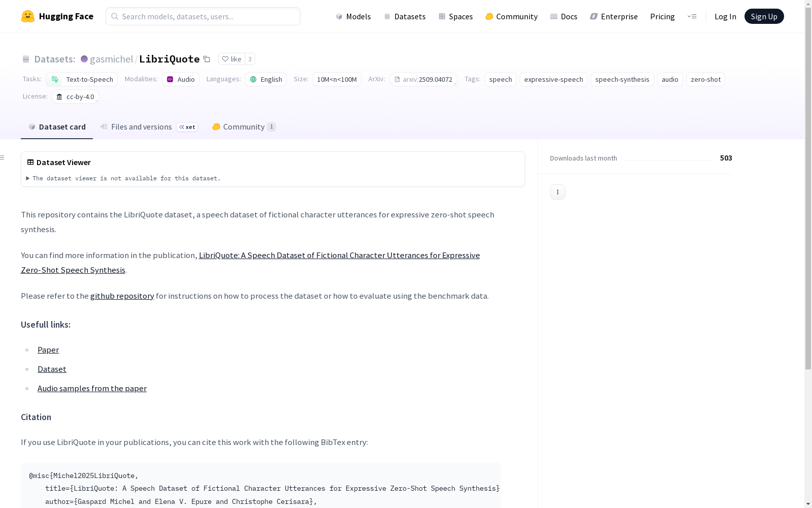Click the zero-shot tag
Viewport: 812px width, 508px height.
[705, 79]
